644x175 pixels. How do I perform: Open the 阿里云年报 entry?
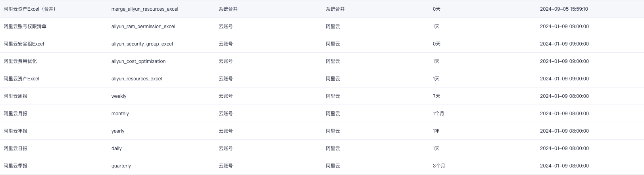coord(15,131)
